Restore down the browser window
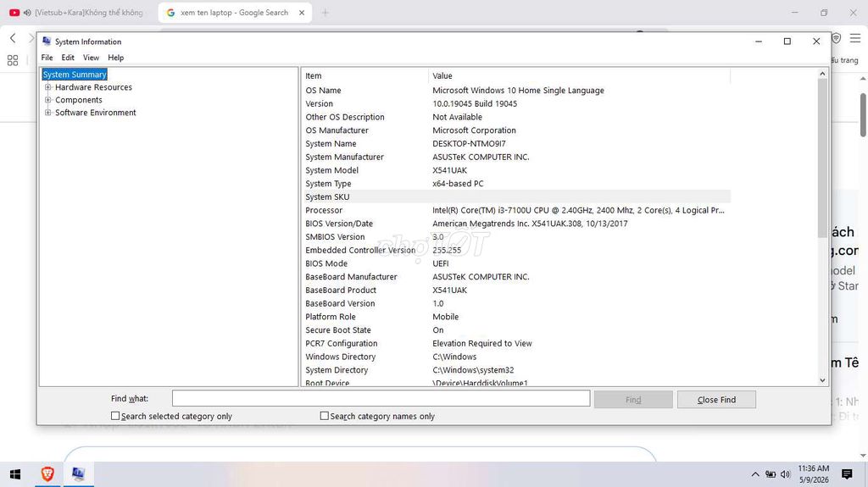Screen dimensions: 868x487 pos(824,12)
